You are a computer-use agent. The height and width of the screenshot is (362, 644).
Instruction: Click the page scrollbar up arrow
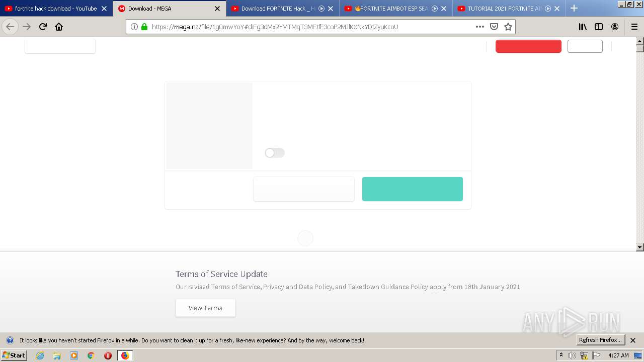click(x=640, y=41)
